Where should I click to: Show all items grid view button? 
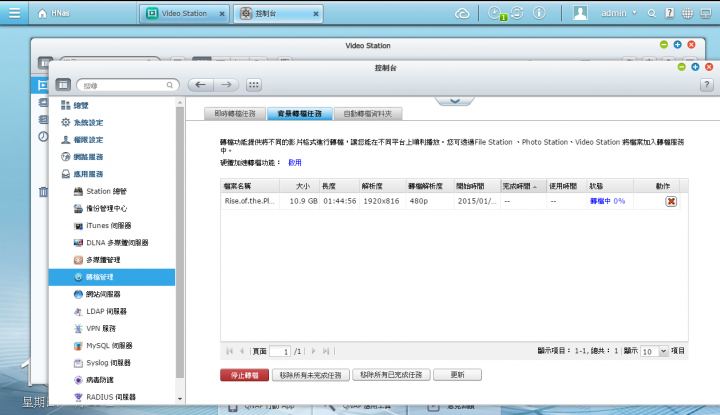click(x=253, y=85)
